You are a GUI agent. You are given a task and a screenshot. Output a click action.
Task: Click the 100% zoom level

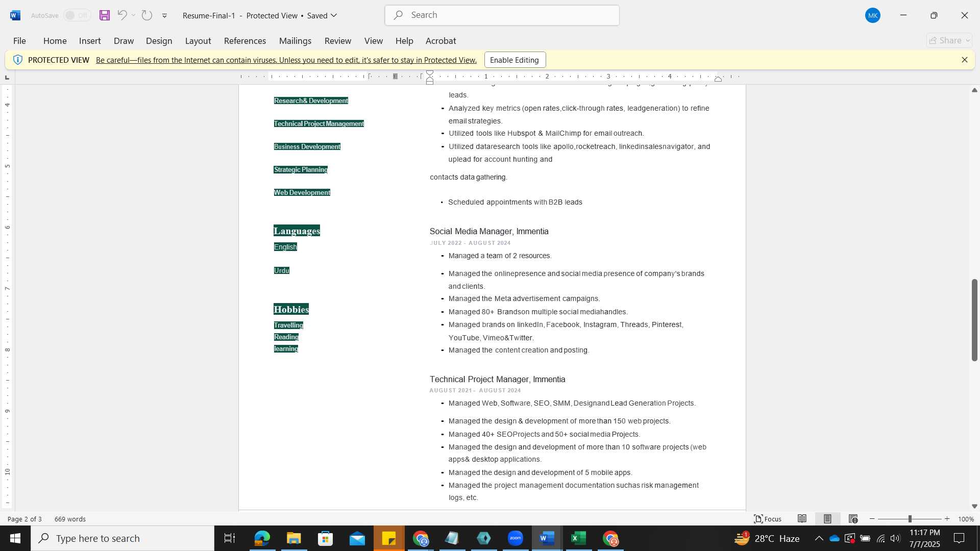pyautogui.click(x=966, y=519)
